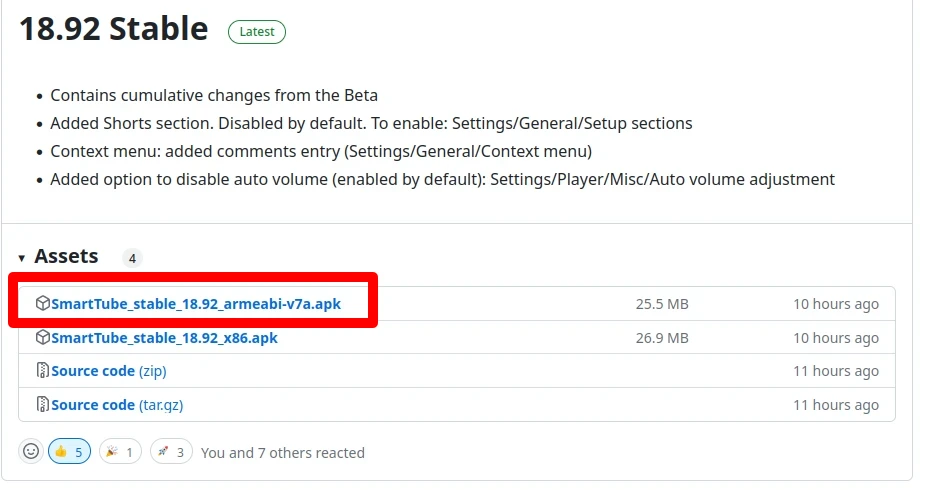The height and width of the screenshot is (490, 926).
Task: Collapse the Assets section triangle
Action: [22, 258]
